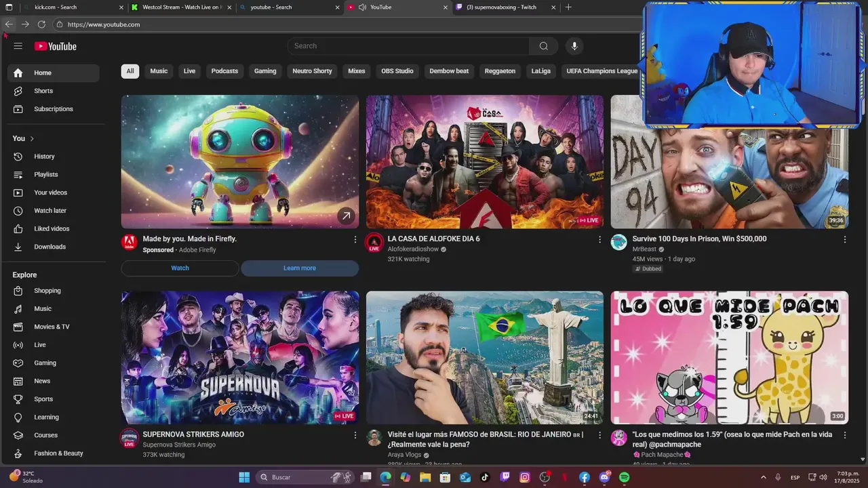
Task: Reload the page with refresh button
Action: coord(41,24)
